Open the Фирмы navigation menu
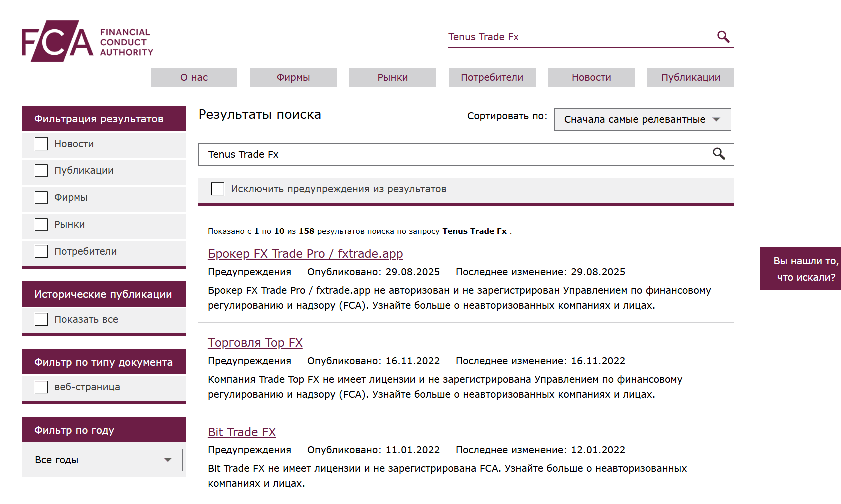 tap(293, 77)
